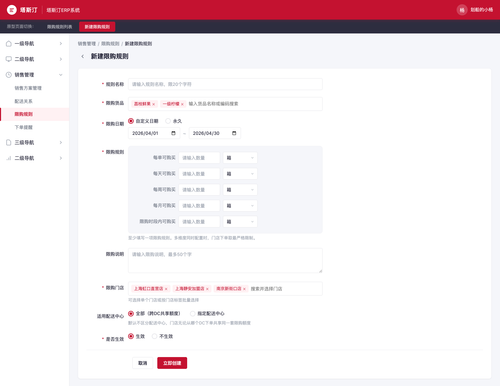This screenshot has height=386, width=500.
Task: Select the 自定义日期 radio option
Action: tap(131, 121)
